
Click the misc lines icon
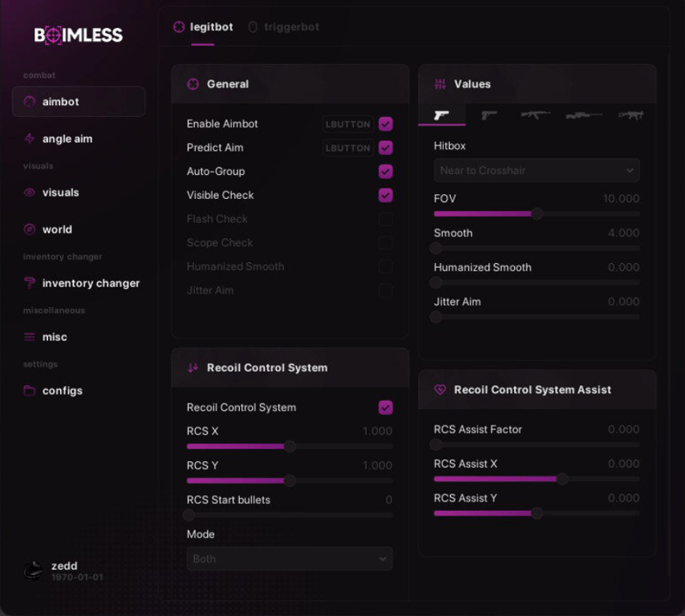(x=29, y=337)
